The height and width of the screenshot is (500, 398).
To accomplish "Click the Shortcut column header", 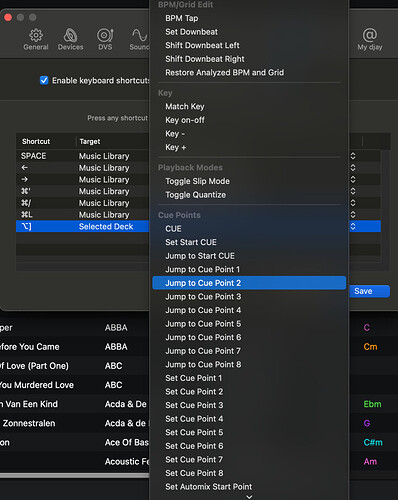I will point(36,141).
